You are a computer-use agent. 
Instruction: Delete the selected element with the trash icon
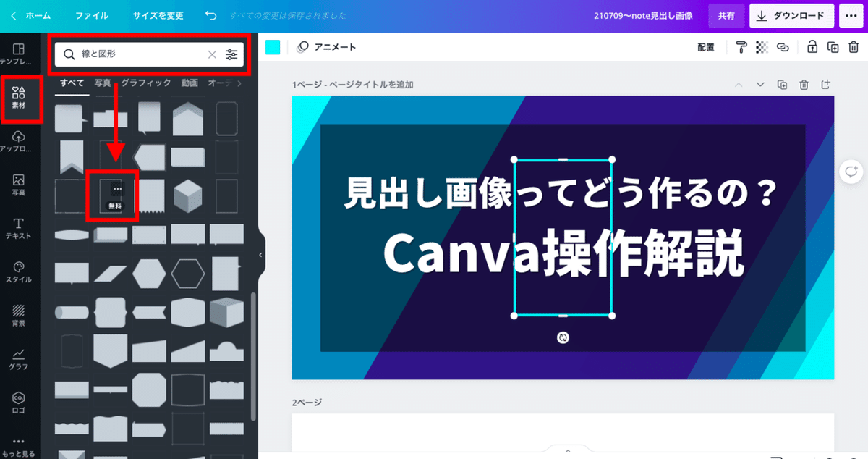(x=854, y=46)
